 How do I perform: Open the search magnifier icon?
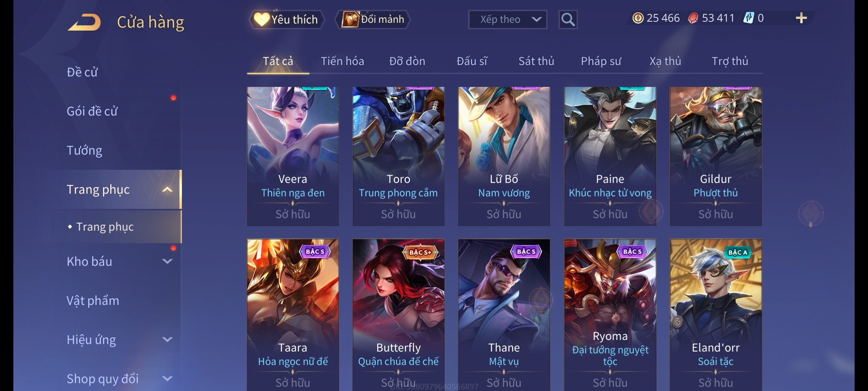click(x=568, y=20)
